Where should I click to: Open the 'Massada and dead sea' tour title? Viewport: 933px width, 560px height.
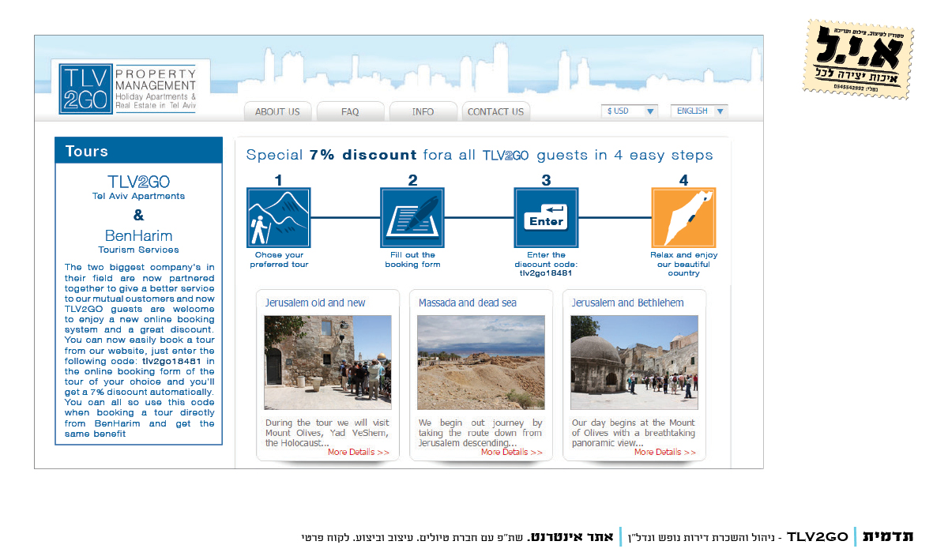(468, 303)
